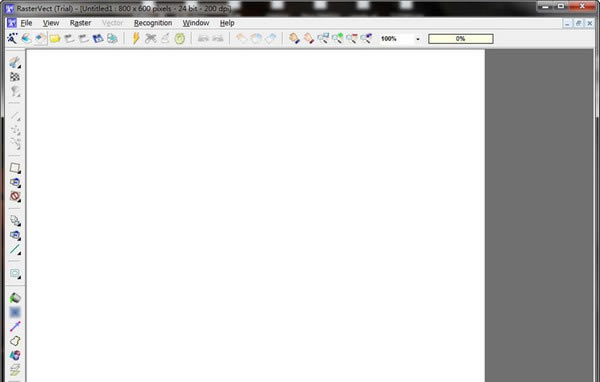600x382 pixels.
Task: Expand the rectangle tool's corner flyout arrow
Action: pos(19,172)
